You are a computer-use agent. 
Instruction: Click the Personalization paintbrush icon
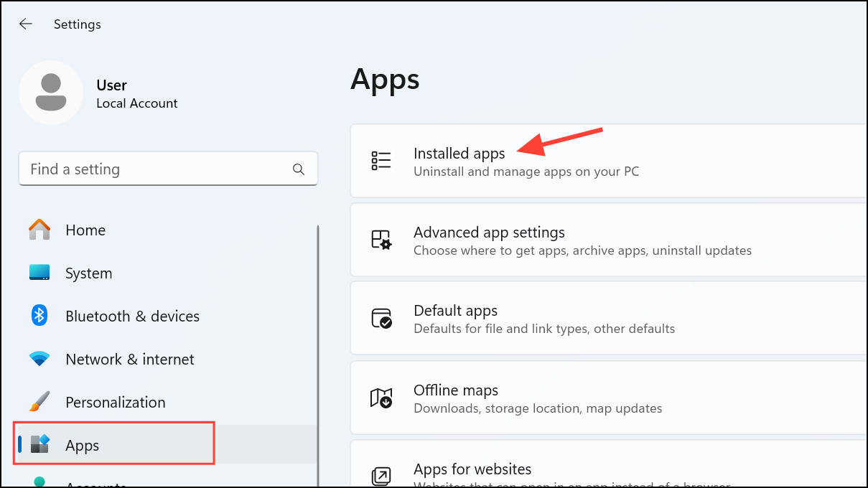tap(39, 402)
